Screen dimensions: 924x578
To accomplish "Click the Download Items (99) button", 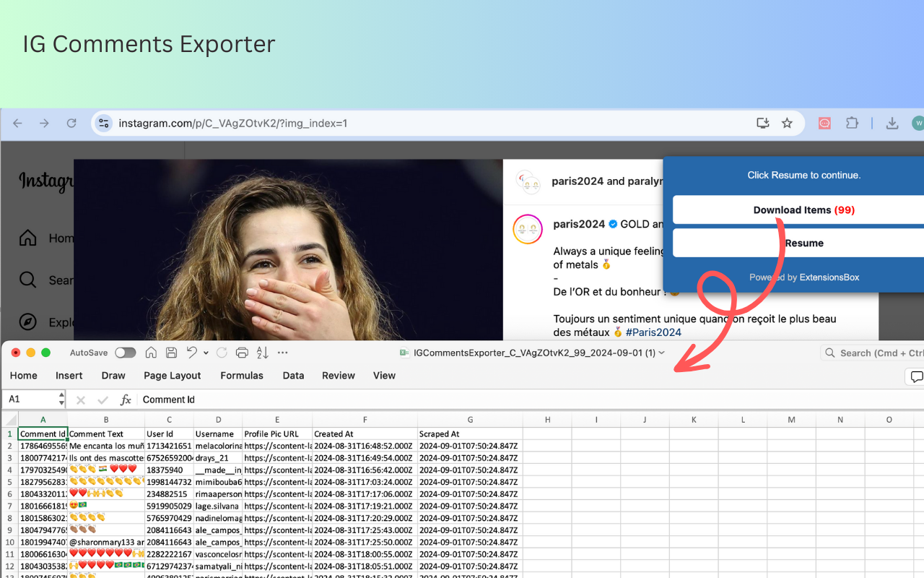I will click(x=798, y=210).
